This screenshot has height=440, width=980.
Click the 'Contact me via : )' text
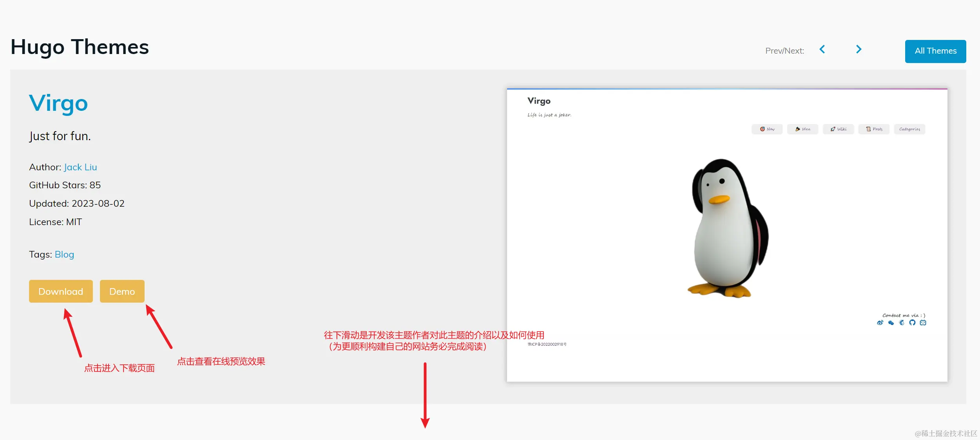pyautogui.click(x=904, y=315)
